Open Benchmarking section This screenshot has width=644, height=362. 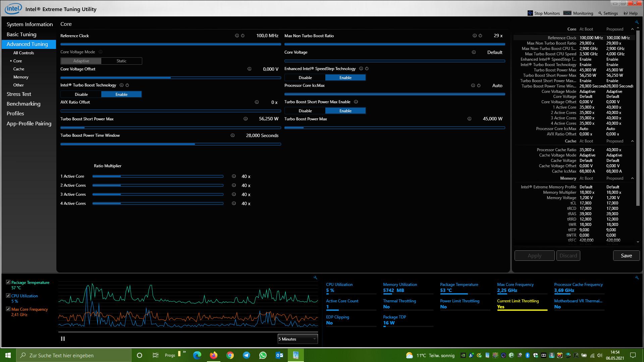pos(23,104)
